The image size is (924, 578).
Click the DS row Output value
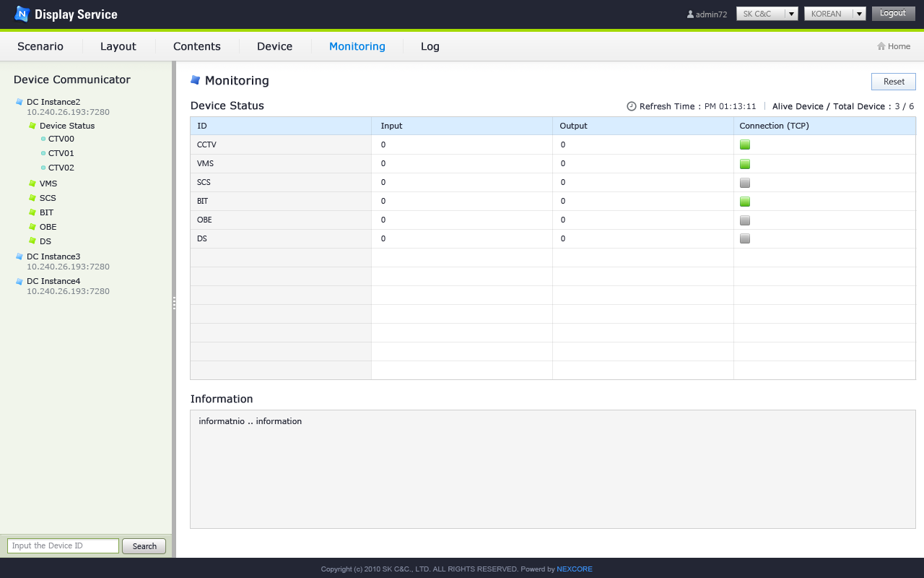pyautogui.click(x=563, y=238)
